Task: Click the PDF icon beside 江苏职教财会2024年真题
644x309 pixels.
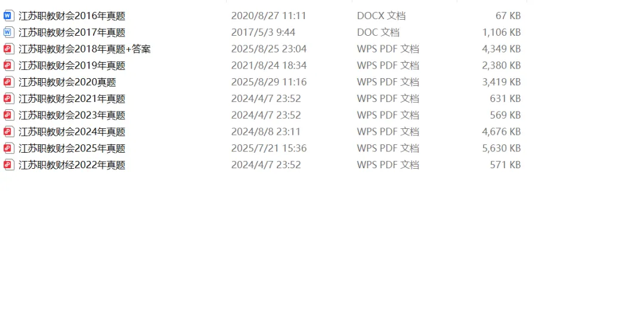Action: [x=8, y=132]
